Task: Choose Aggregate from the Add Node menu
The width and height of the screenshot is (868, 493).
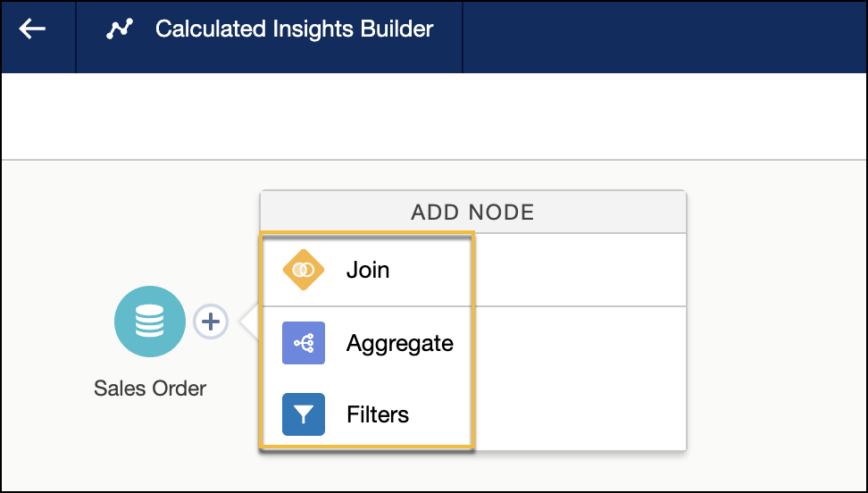Action: 399,343
